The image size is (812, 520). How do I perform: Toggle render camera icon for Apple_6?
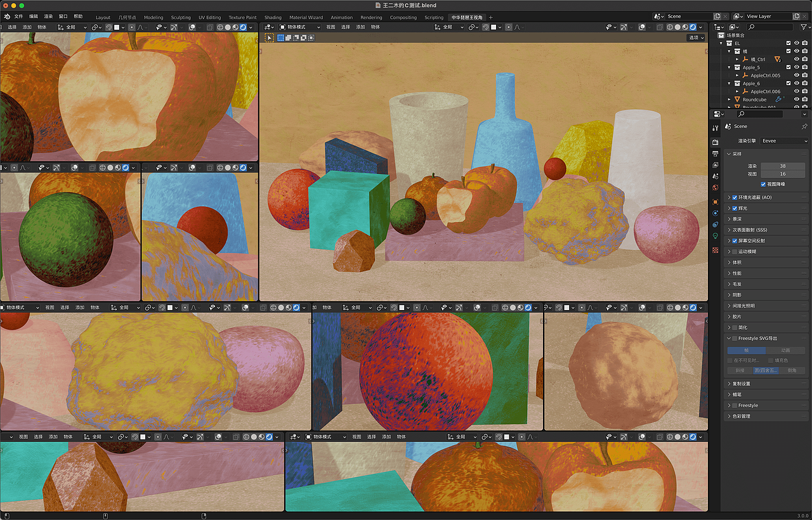tap(804, 83)
